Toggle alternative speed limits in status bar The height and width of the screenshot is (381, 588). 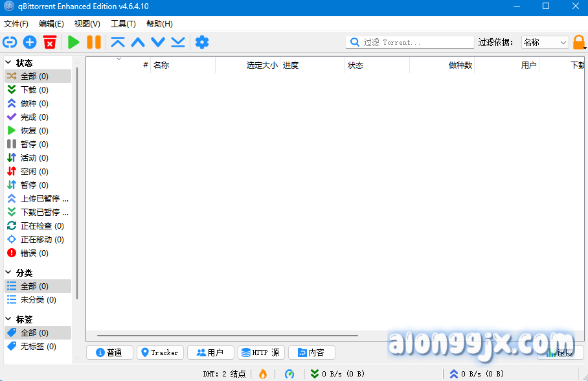coord(289,374)
